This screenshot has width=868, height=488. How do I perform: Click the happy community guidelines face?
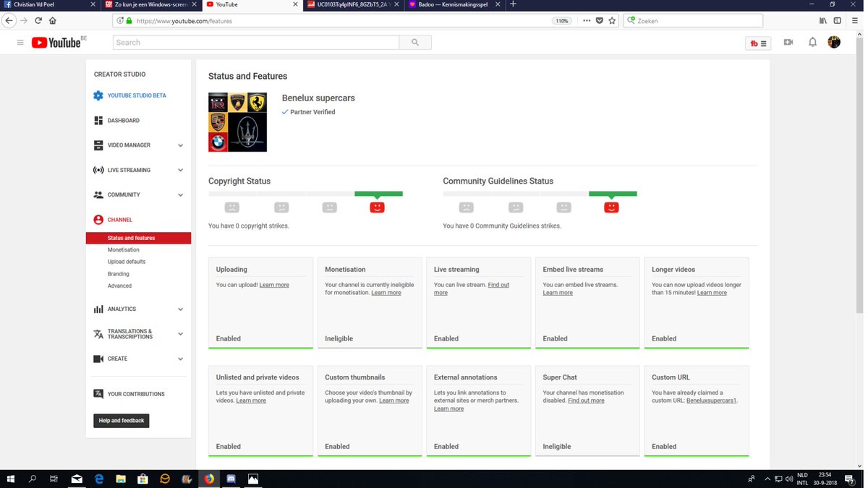tap(611, 207)
